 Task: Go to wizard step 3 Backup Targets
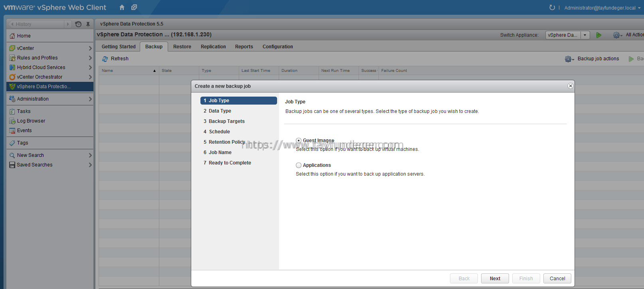tap(239, 121)
